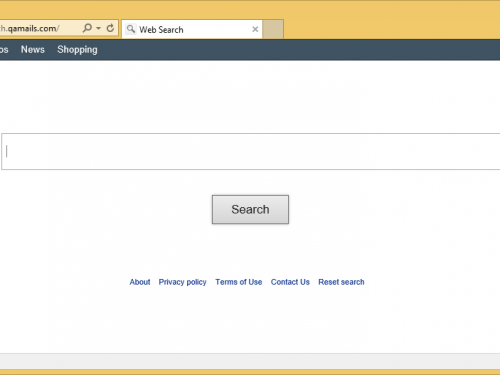Open the News navigation link
The height and width of the screenshot is (375, 500).
(x=33, y=49)
